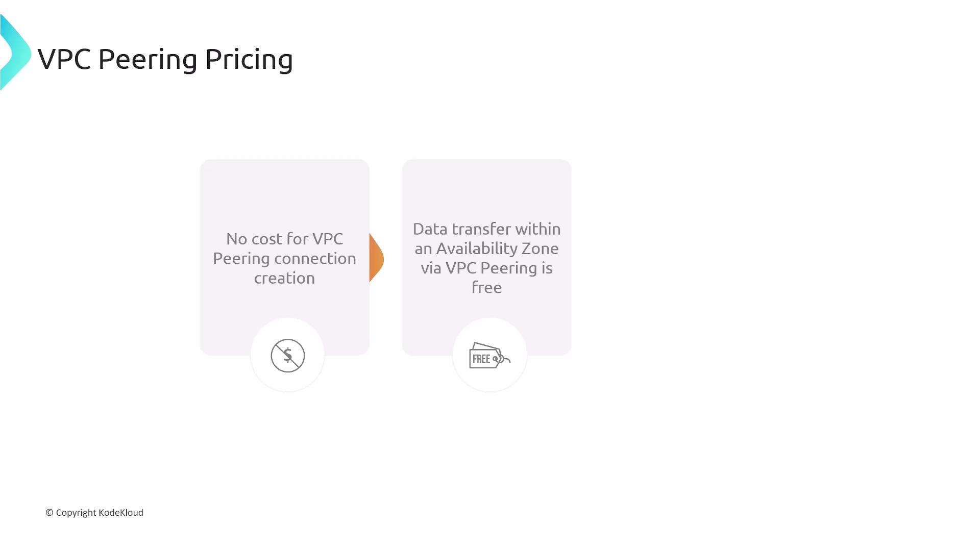980x551 pixels.
Task: Click the "an Availability Zone" text line
Action: [486, 248]
